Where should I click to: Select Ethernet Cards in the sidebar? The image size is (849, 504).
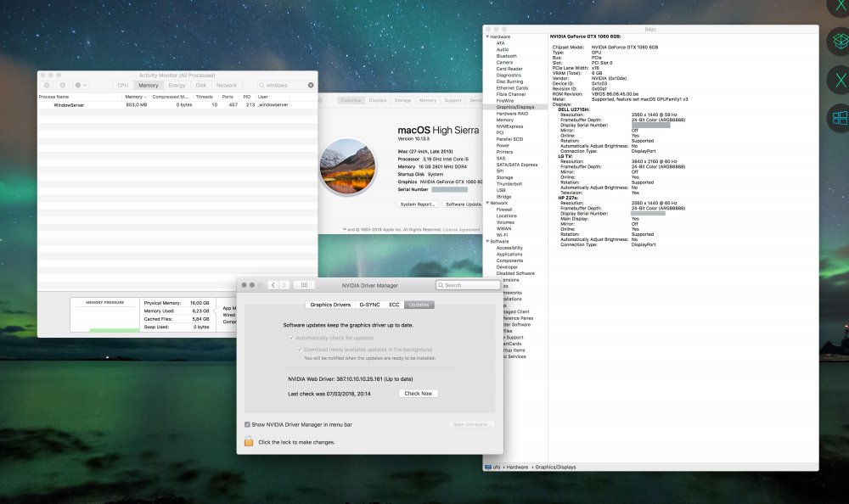(512, 87)
